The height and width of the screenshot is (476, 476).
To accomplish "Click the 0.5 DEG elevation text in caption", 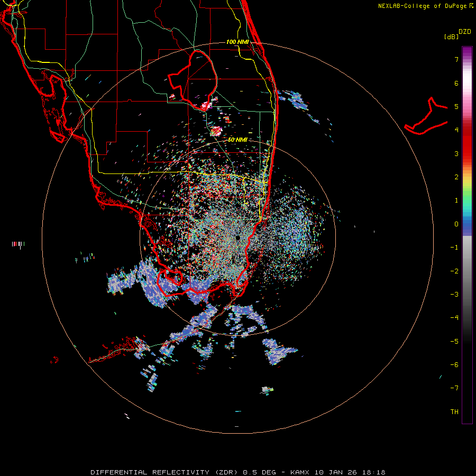I will point(260,472).
